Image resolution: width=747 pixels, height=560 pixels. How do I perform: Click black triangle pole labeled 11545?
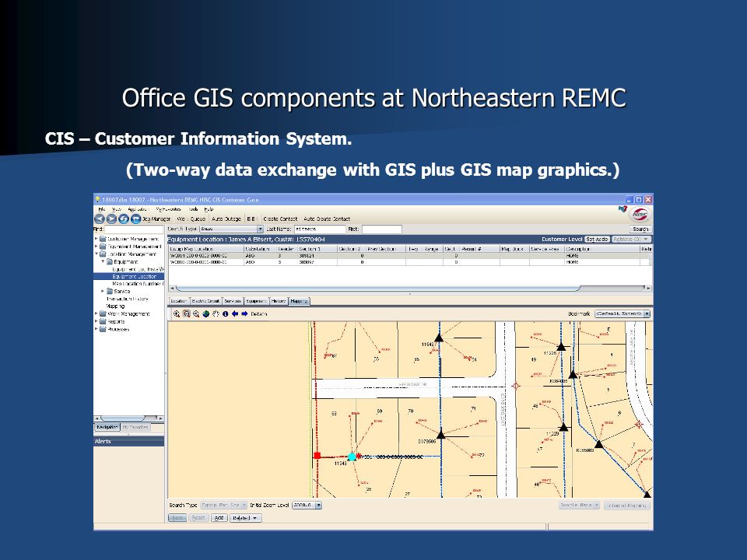pos(439,338)
